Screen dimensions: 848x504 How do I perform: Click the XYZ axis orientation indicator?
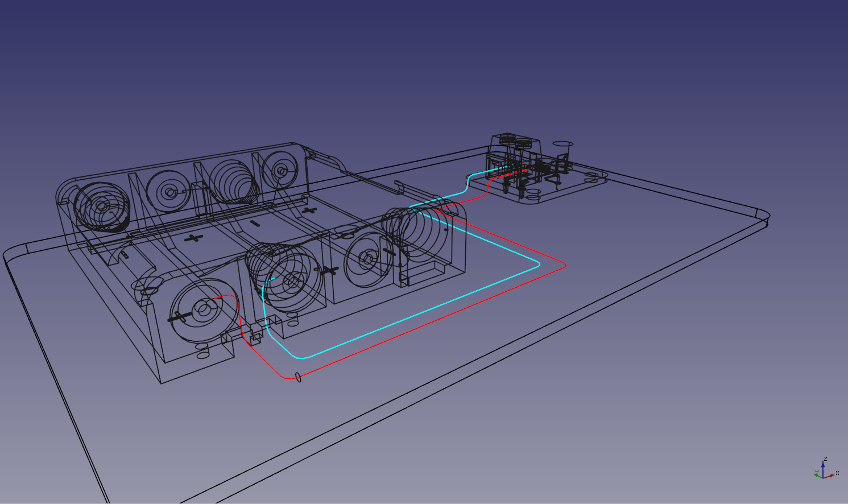click(x=824, y=469)
